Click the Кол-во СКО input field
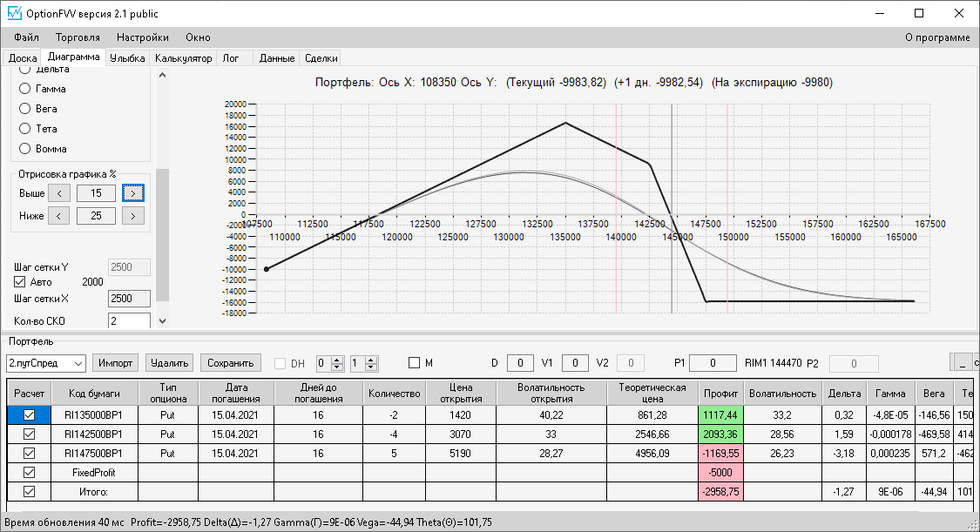Viewport: 980px width, 532px height. pyautogui.click(x=130, y=321)
